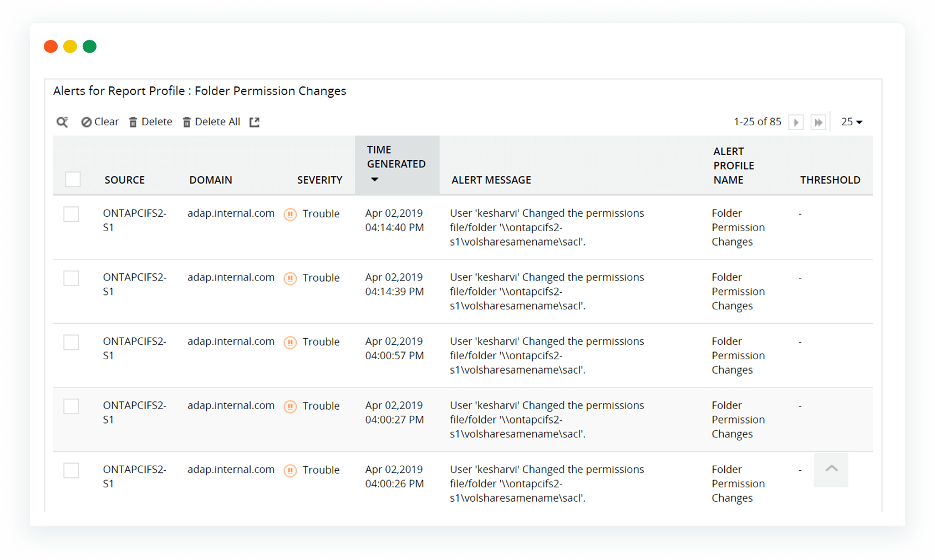
Task: Click Time Generated sort arrow
Action: tap(375, 180)
